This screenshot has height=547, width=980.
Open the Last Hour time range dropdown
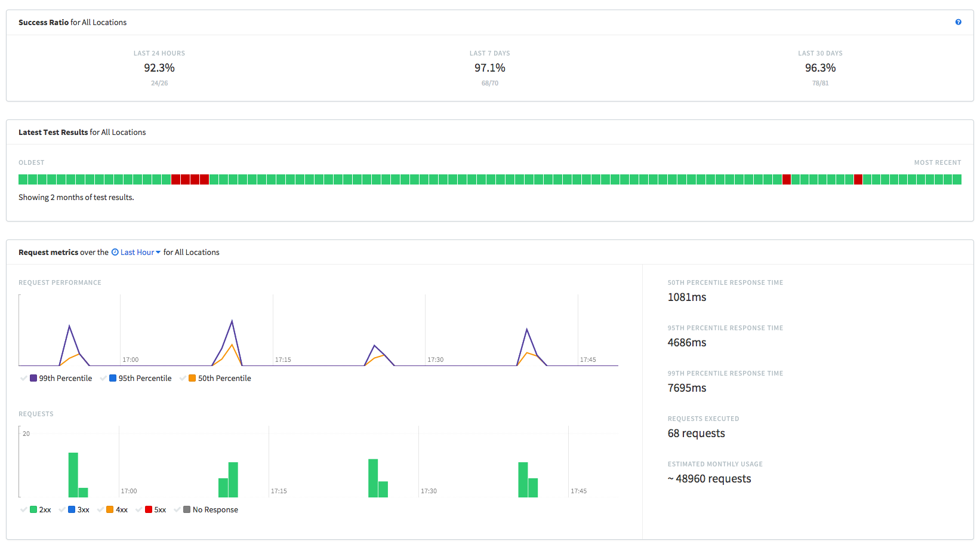click(140, 252)
